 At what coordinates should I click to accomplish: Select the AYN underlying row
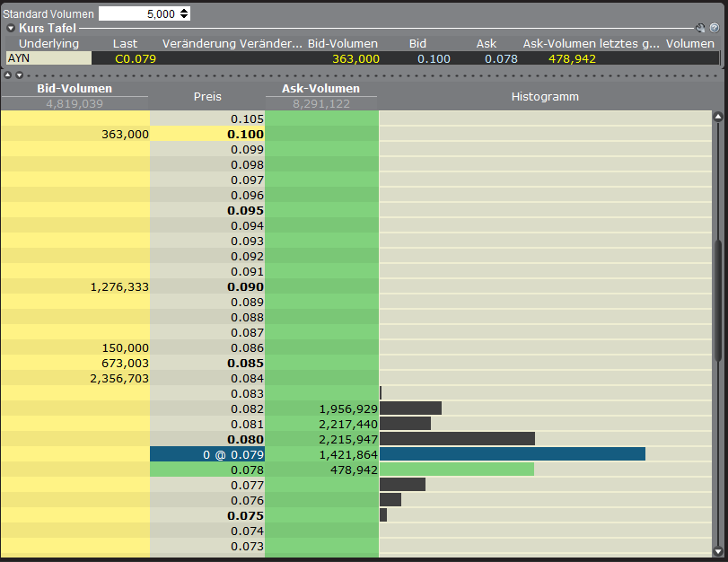(x=48, y=58)
